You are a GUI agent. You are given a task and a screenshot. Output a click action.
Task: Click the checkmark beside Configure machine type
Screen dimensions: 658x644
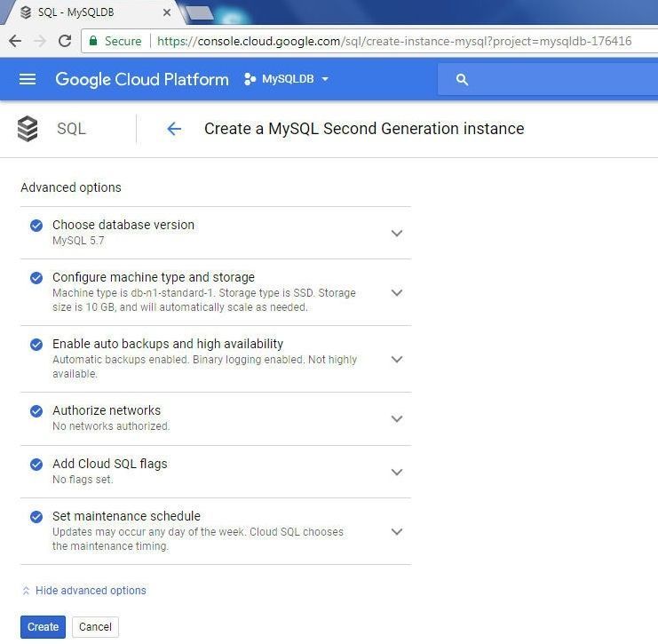36,278
